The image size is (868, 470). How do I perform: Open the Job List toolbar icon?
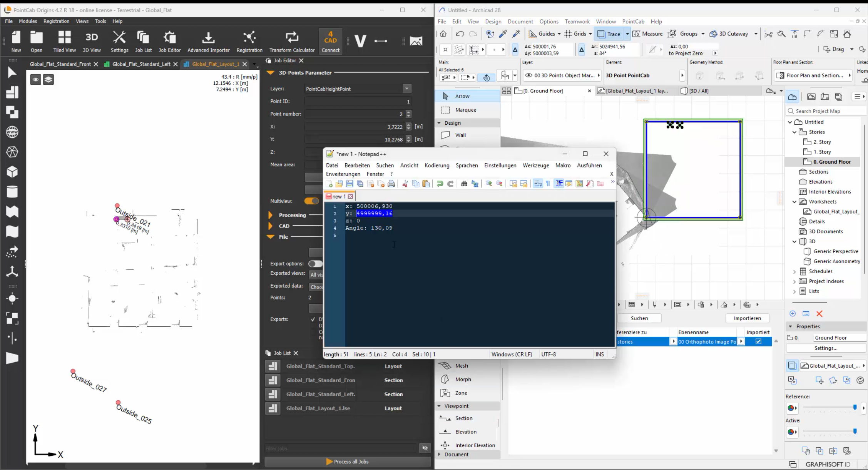tap(143, 41)
